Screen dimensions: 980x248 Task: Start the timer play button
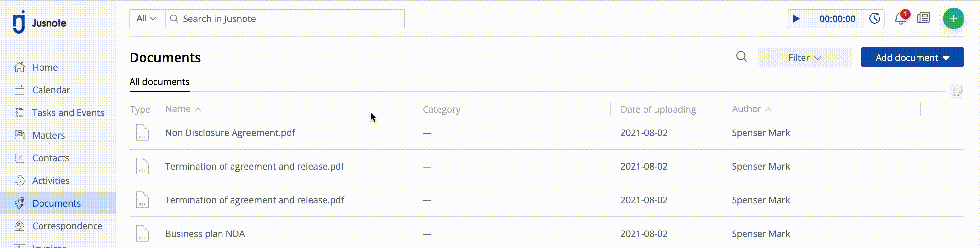[x=796, y=19]
